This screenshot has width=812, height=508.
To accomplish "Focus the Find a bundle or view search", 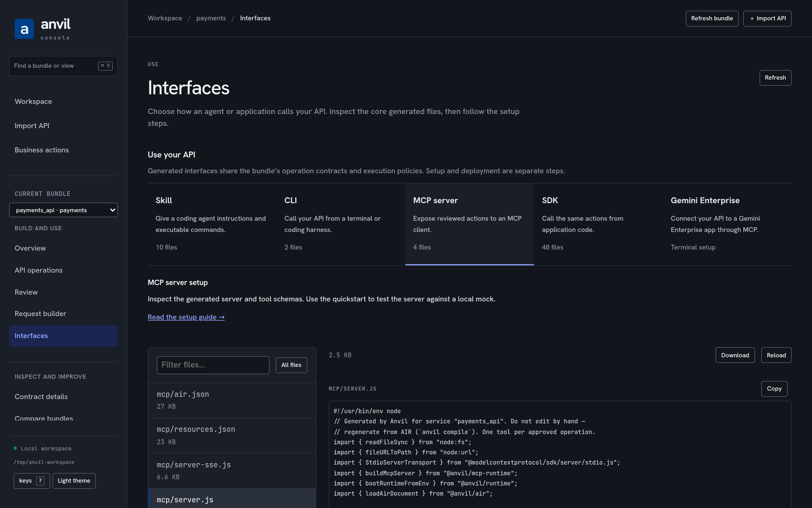I will click(63, 66).
